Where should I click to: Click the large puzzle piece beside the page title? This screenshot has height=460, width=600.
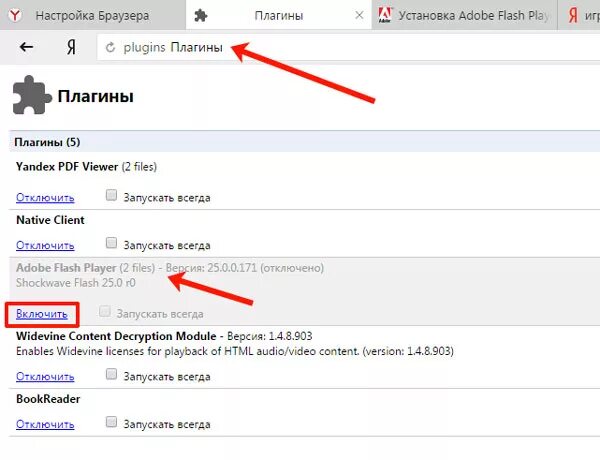tap(32, 95)
